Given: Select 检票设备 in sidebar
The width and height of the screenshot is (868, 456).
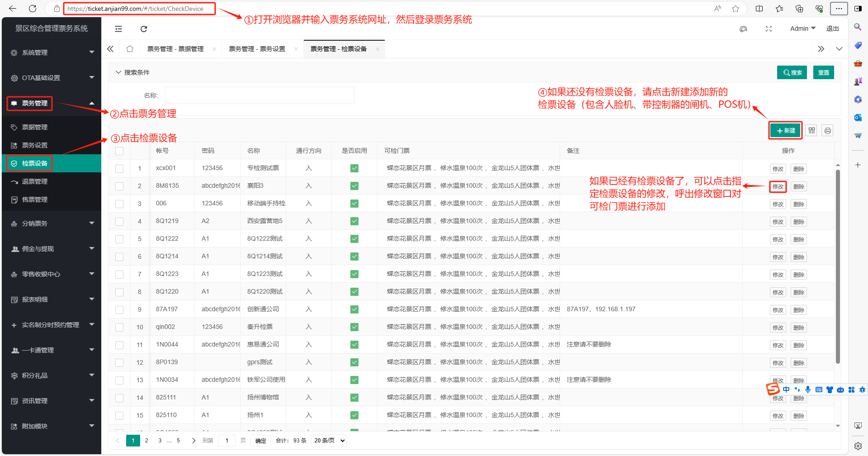Looking at the screenshot, I should pos(52,163).
